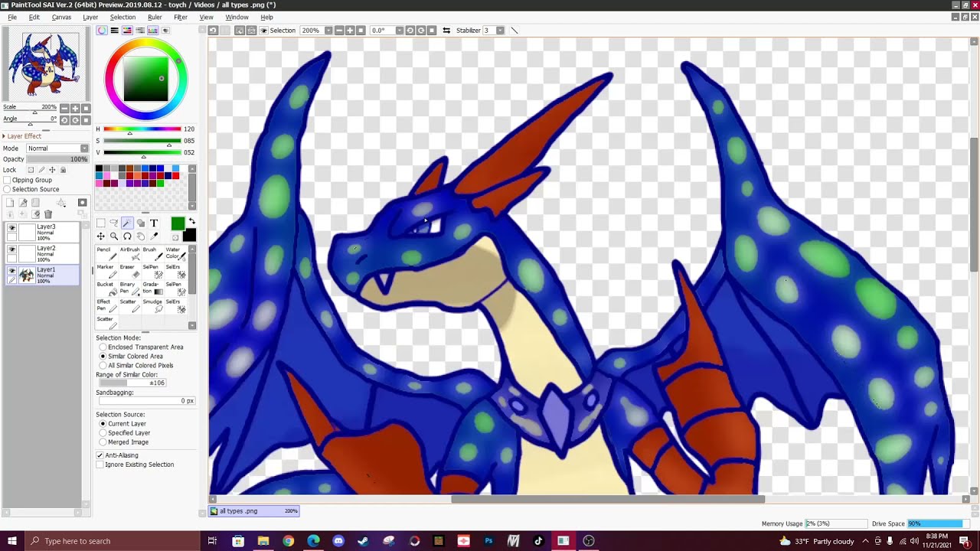
Task: Open the rotation angle dropdown
Action: click(399, 30)
